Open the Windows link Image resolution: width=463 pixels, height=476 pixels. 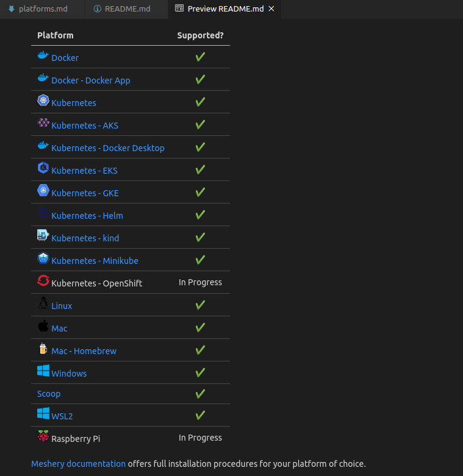tap(69, 374)
